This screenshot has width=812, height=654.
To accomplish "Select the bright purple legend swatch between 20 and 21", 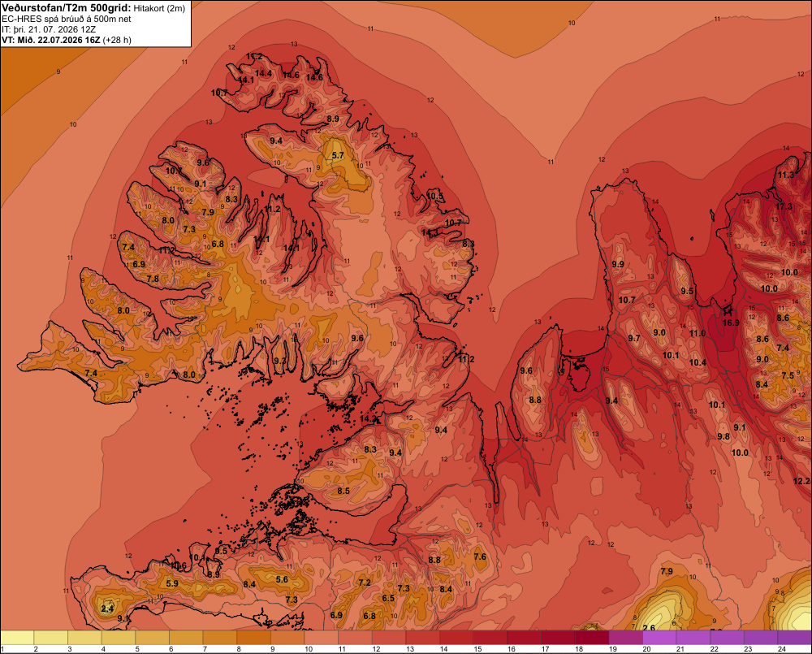I will pyautogui.click(x=659, y=638).
